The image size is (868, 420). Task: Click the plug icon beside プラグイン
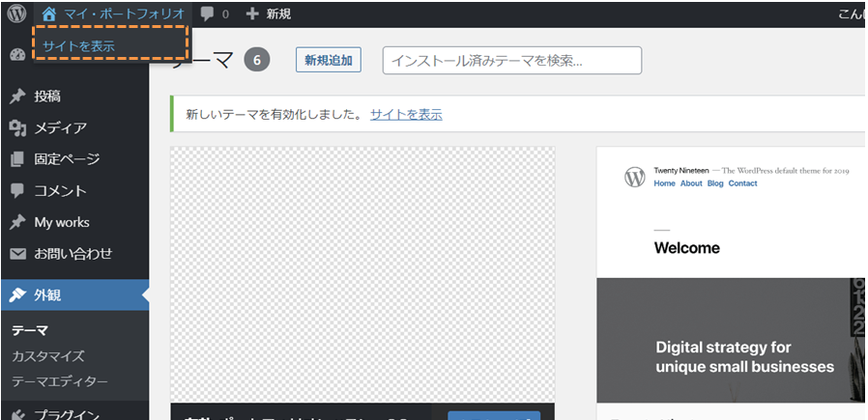[17, 415]
